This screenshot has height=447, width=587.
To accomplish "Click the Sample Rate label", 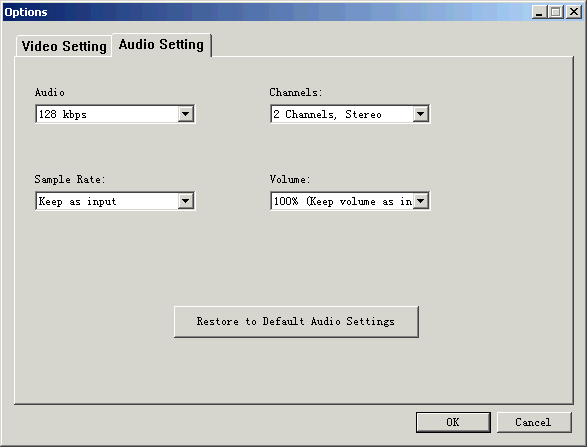I will click(70, 179).
